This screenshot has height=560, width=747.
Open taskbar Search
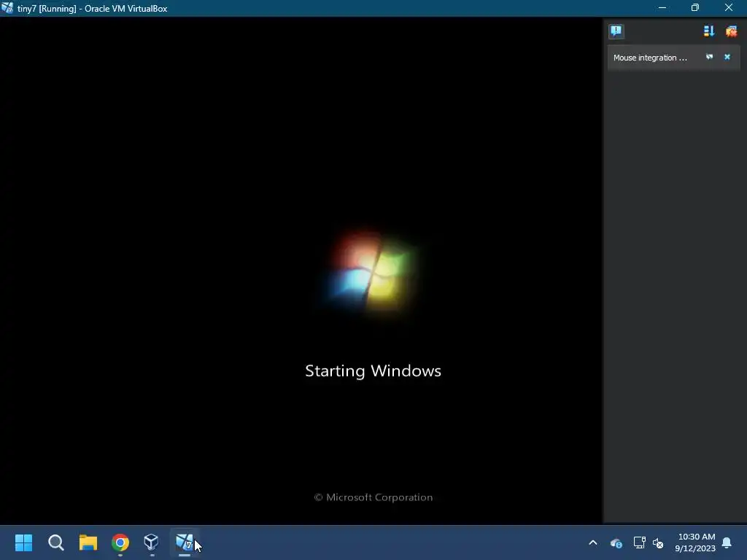pyautogui.click(x=55, y=542)
